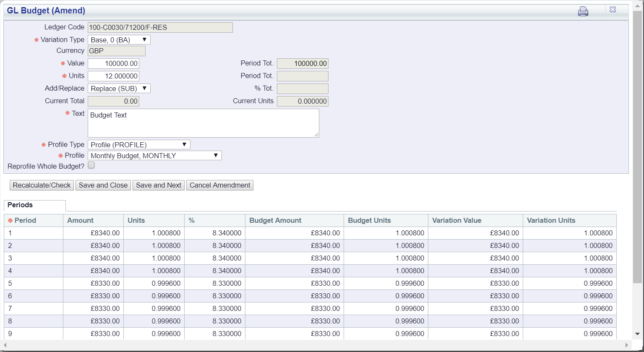This screenshot has height=352, width=644.
Task: Click the Period Tot. value 100000.00 field
Action: tap(303, 63)
